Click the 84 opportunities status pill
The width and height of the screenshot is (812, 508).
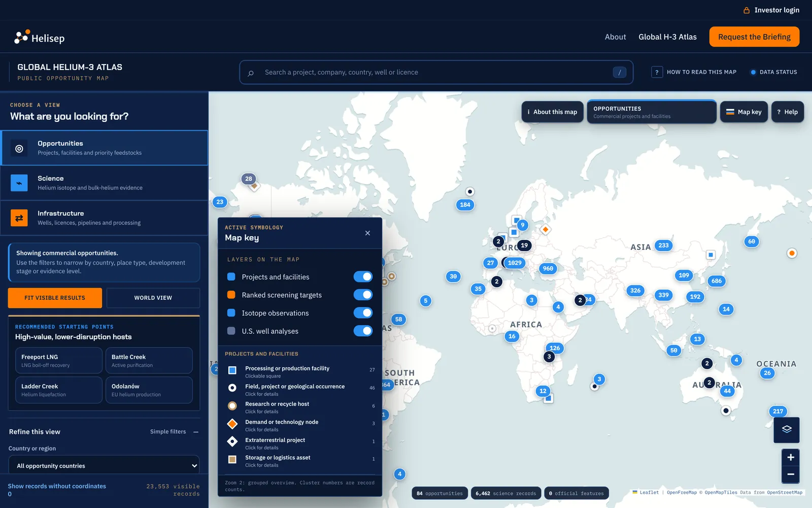point(439,493)
